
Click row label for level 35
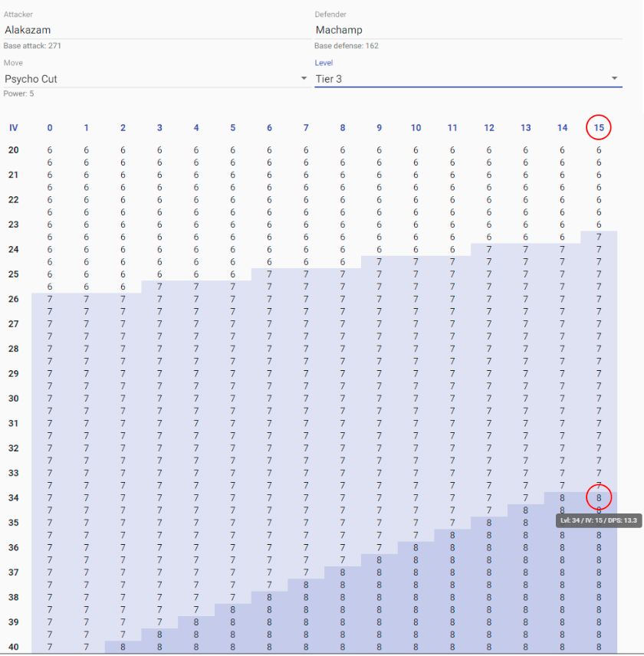tap(13, 523)
